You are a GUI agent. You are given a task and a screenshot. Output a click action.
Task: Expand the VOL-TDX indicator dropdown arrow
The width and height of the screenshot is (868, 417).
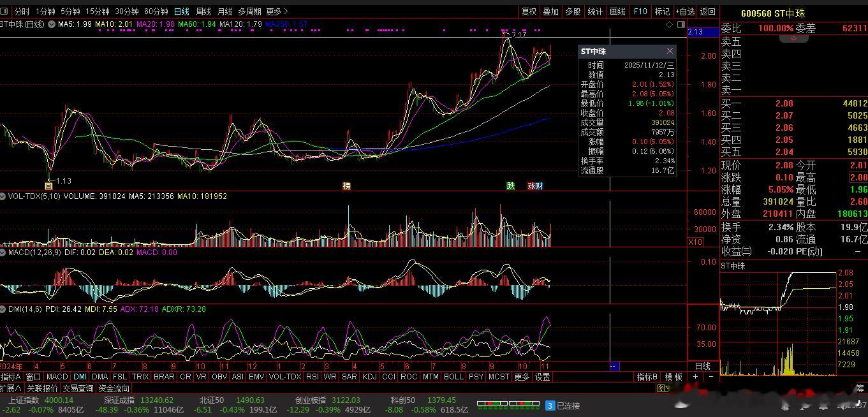[x=4, y=196]
